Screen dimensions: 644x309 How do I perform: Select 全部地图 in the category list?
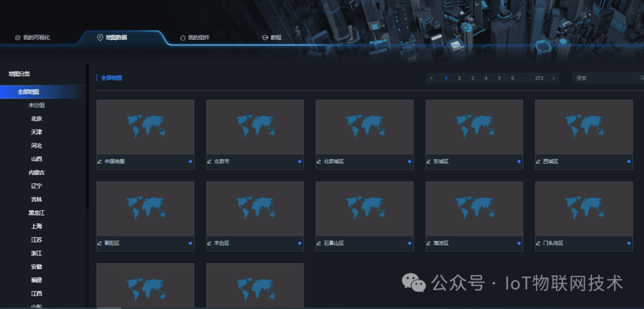(x=43, y=92)
